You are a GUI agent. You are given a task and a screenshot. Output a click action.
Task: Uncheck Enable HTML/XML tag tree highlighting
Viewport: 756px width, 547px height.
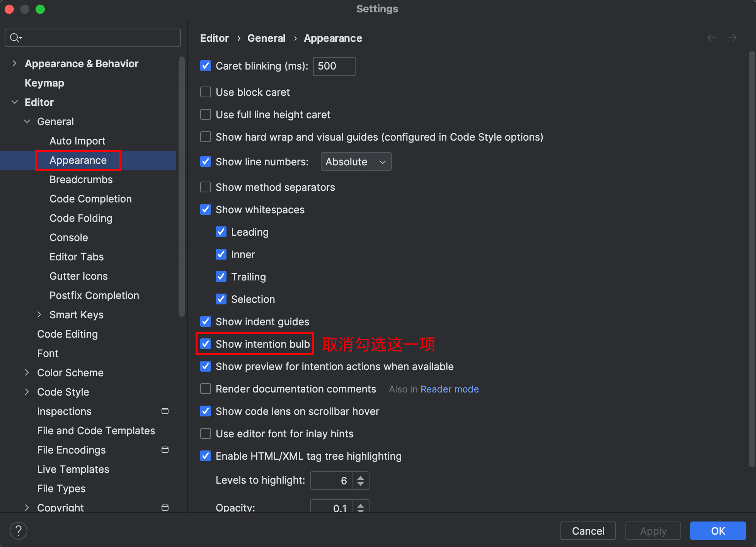click(206, 456)
